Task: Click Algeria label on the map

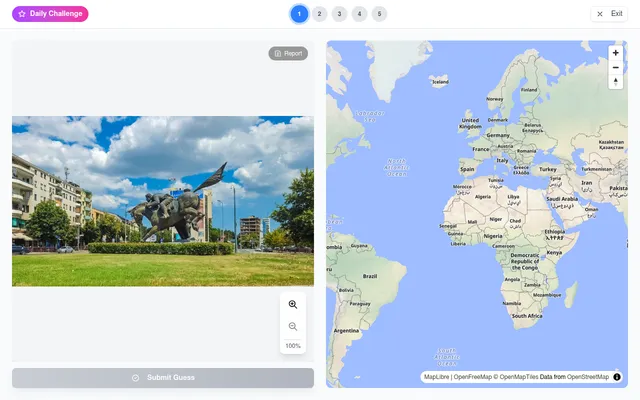Action: tap(483, 197)
